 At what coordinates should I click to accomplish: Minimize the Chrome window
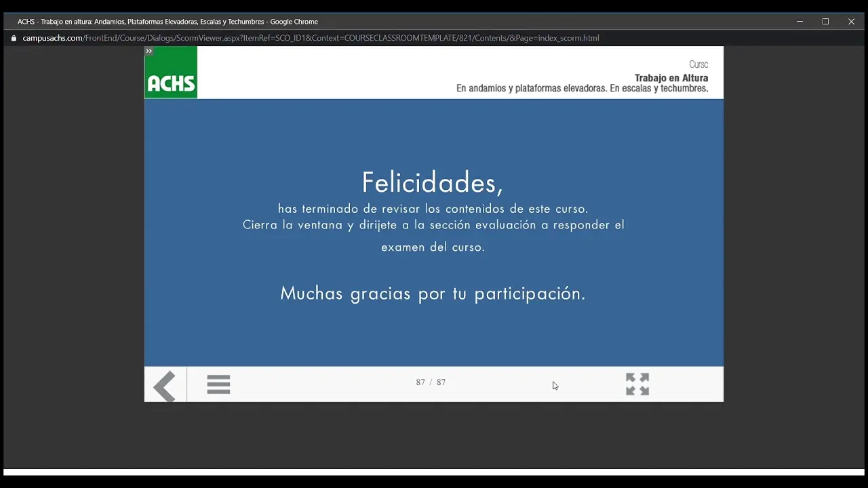800,22
